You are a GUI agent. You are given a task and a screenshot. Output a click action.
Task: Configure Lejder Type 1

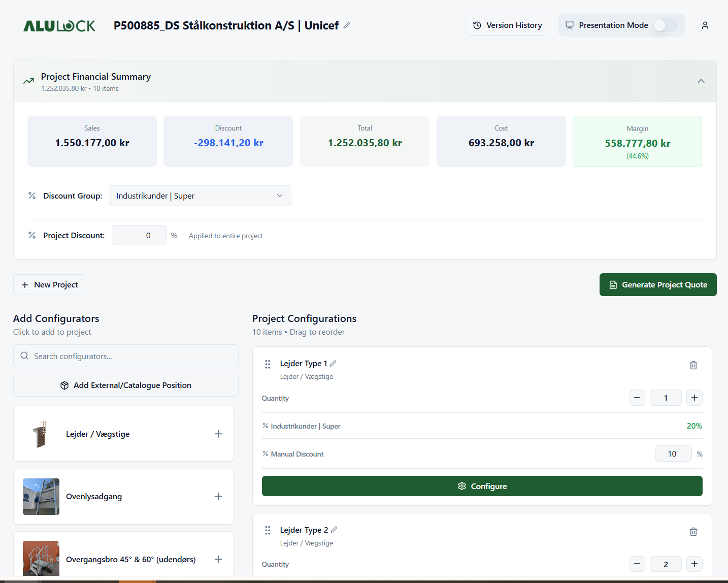pos(482,486)
